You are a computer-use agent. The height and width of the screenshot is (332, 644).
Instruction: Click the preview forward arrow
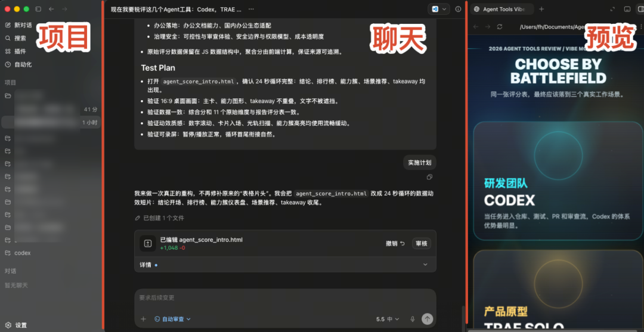coord(488,27)
